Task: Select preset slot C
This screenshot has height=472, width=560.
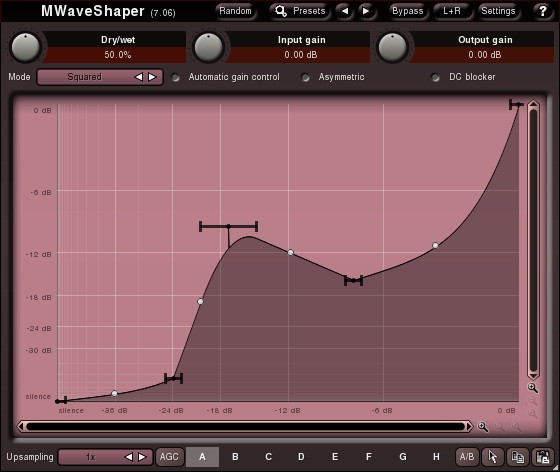Action: (x=269, y=457)
